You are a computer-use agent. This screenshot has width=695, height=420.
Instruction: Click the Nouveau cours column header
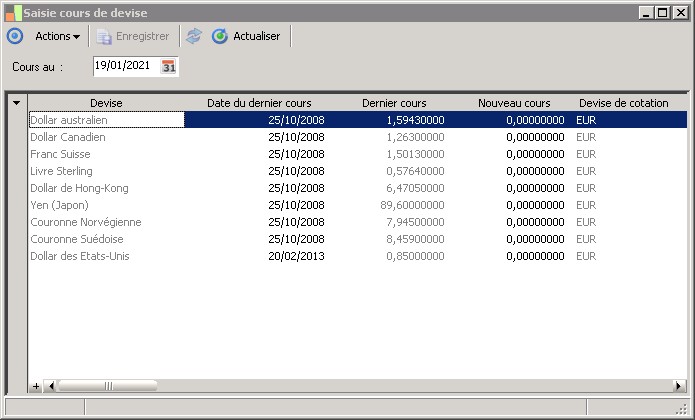(x=514, y=103)
